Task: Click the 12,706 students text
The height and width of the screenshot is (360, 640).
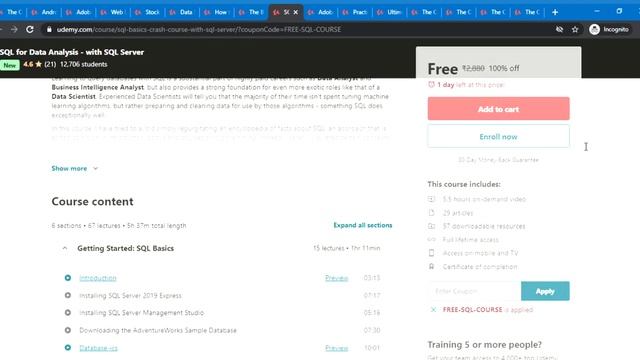Action: tap(84, 64)
